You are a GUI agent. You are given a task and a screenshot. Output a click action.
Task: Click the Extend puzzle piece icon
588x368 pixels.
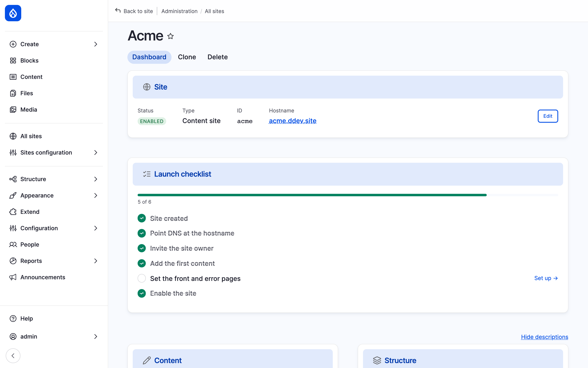coord(13,212)
